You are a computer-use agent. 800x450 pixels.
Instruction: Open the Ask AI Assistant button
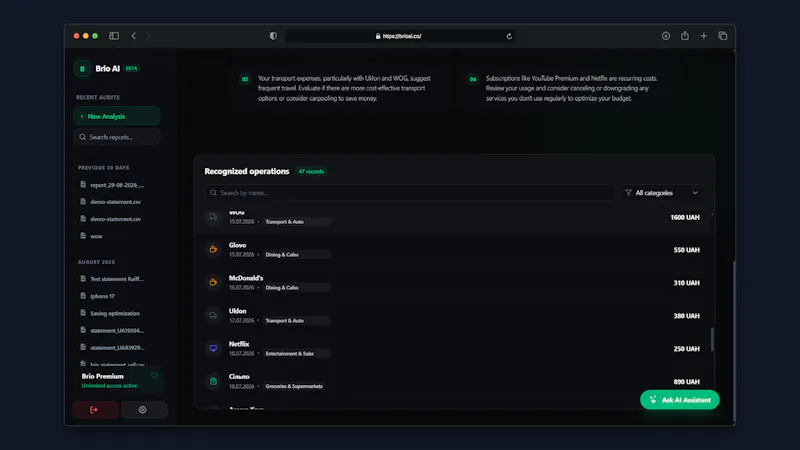click(680, 400)
